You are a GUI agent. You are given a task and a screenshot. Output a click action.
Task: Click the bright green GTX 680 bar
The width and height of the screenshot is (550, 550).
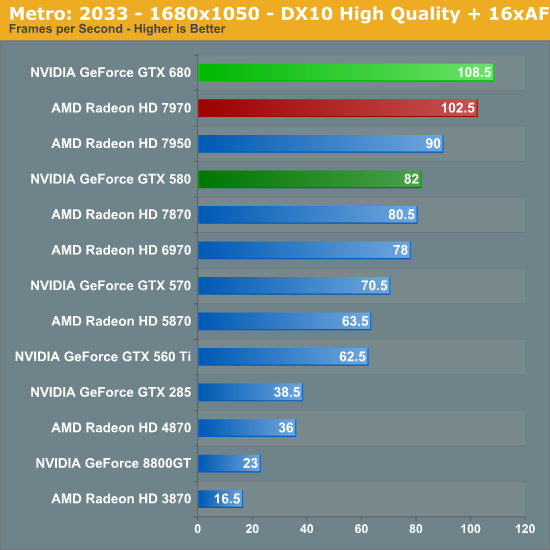coord(346,73)
